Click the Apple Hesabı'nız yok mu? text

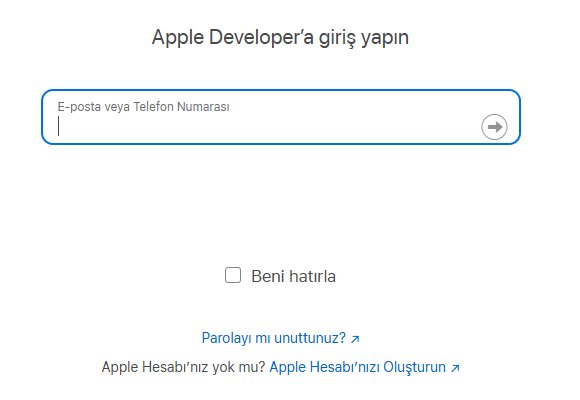[x=183, y=367]
